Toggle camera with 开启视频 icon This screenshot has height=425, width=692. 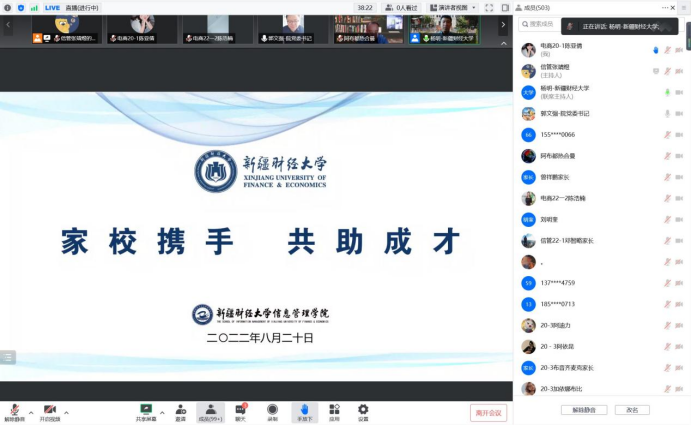point(49,409)
